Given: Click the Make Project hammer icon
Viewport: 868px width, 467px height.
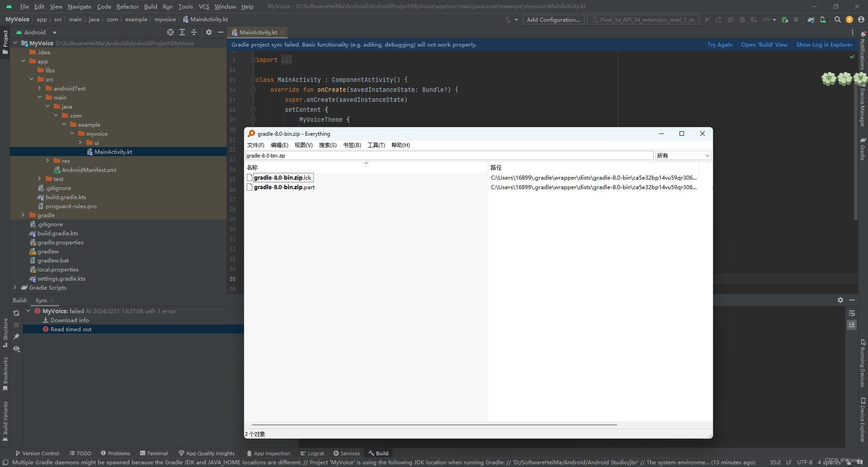Looking at the screenshot, I should 508,19.
